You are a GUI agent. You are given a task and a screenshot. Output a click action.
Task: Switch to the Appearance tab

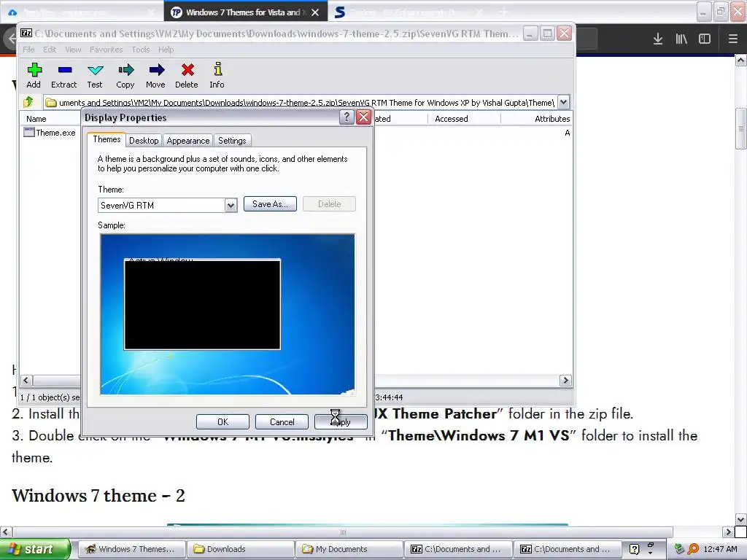(x=188, y=141)
